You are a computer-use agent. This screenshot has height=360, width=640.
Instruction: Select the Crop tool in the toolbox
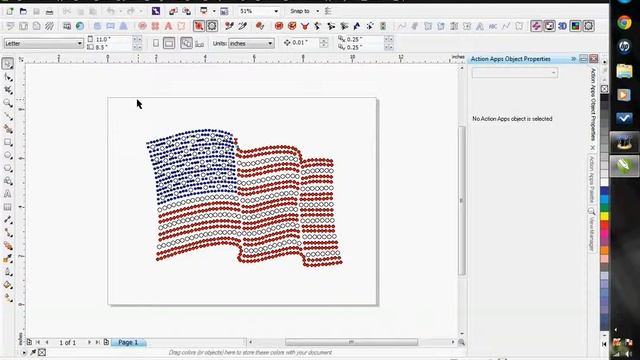tap(7, 90)
